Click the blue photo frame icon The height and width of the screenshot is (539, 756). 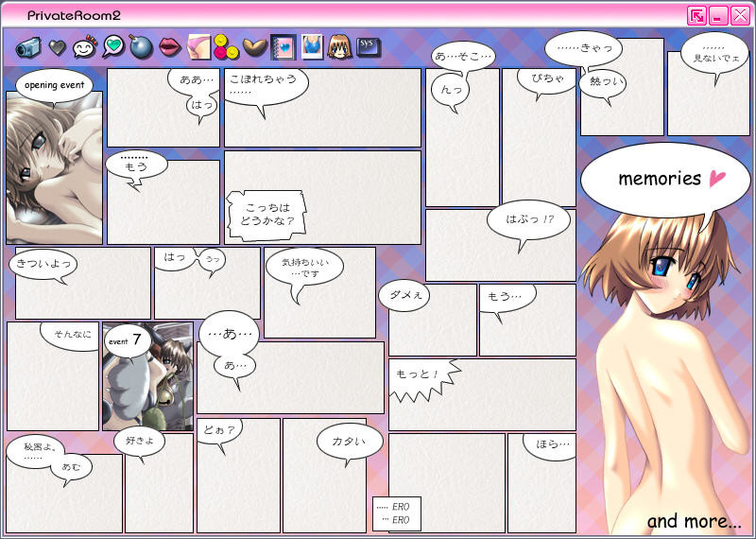click(312, 46)
